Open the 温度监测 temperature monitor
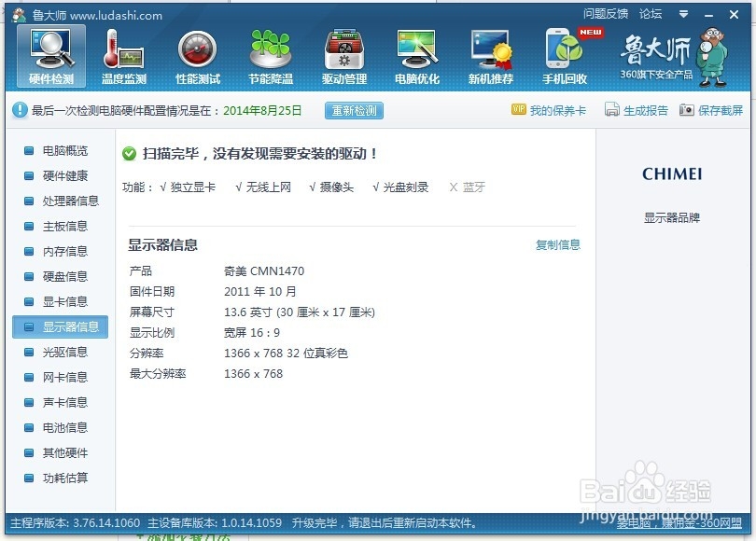 tap(124, 54)
